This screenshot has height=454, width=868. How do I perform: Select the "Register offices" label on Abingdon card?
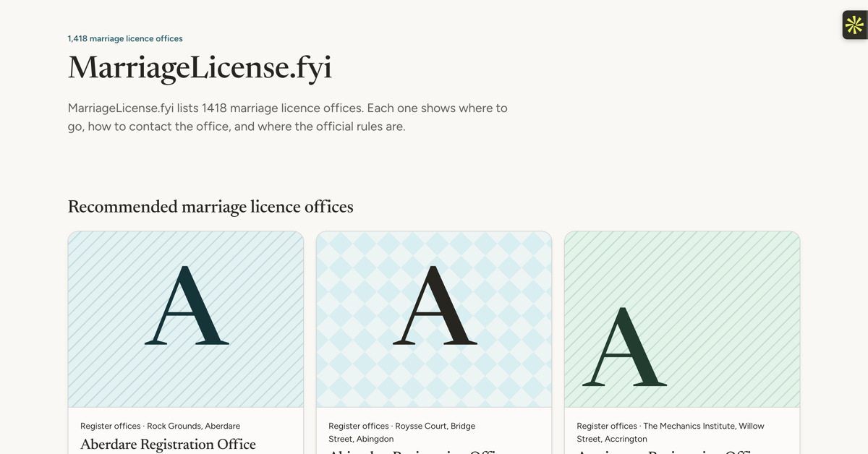(x=359, y=426)
